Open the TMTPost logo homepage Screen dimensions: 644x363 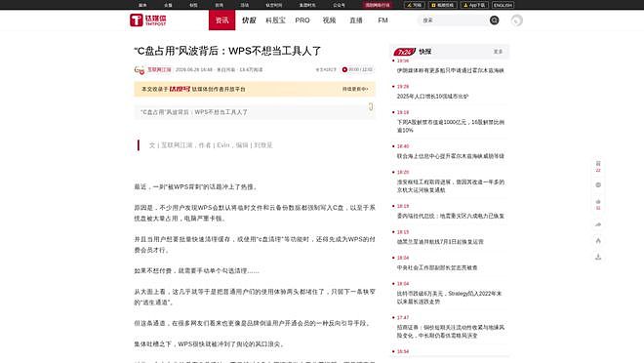click(148, 20)
